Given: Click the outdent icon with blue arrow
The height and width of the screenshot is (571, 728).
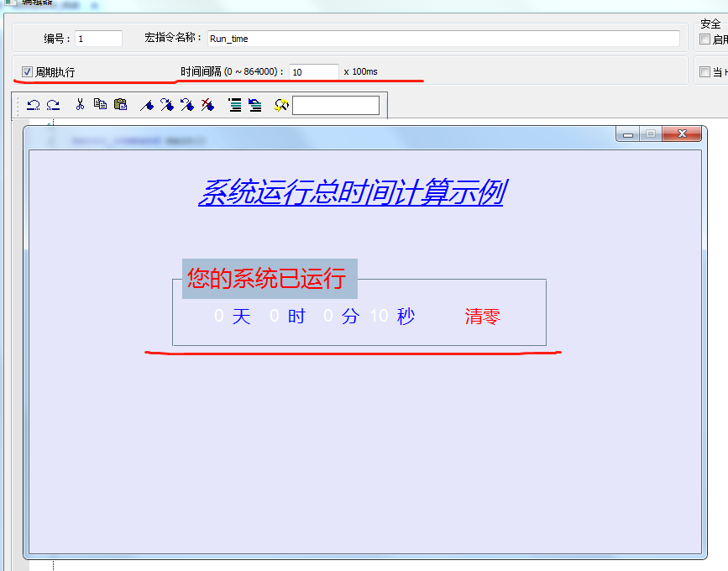Looking at the screenshot, I should tap(254, 105).
